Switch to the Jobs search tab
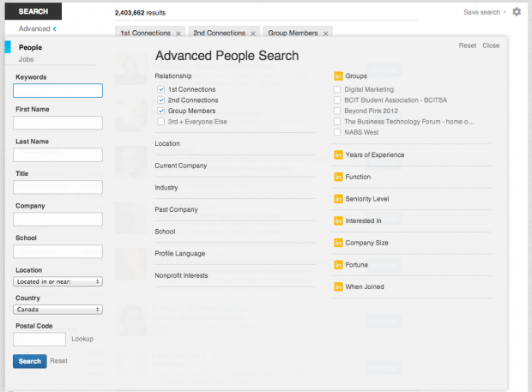The width and height of the screenshot is (532, 392). tap(26, 59)
